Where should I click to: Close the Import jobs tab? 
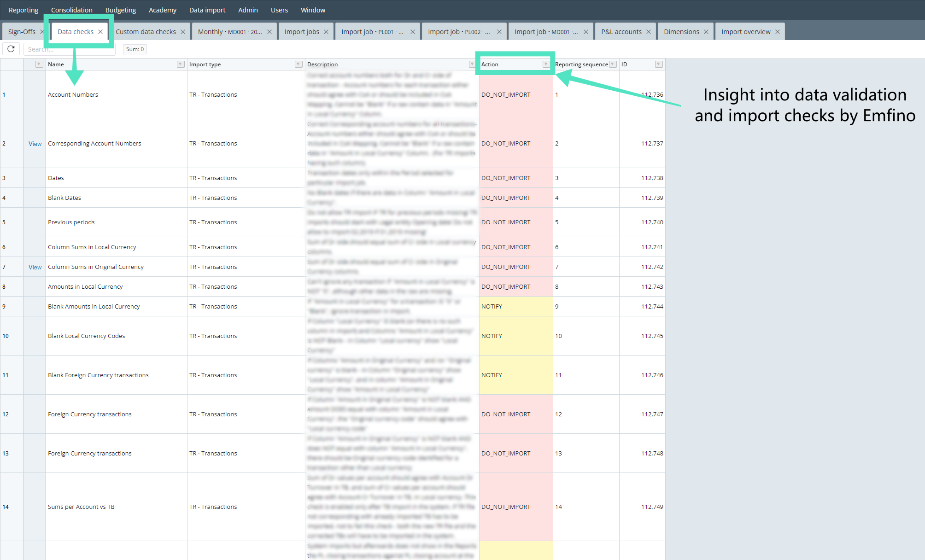[327, 31]
